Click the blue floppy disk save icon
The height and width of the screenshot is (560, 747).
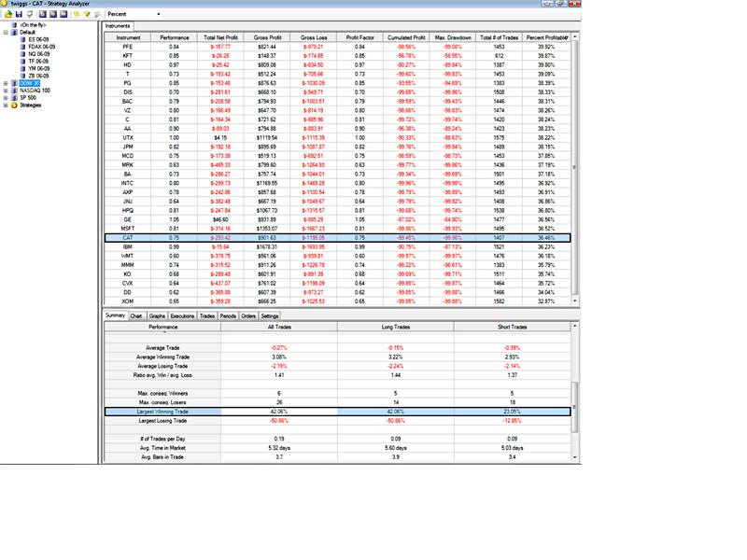[19, 14]
